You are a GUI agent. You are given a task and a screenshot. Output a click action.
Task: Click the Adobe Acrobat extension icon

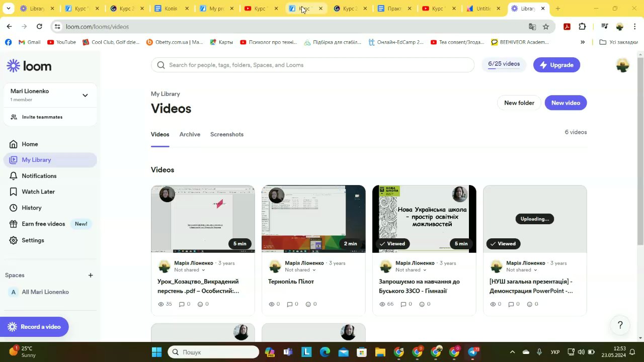(x=567, y=27)
